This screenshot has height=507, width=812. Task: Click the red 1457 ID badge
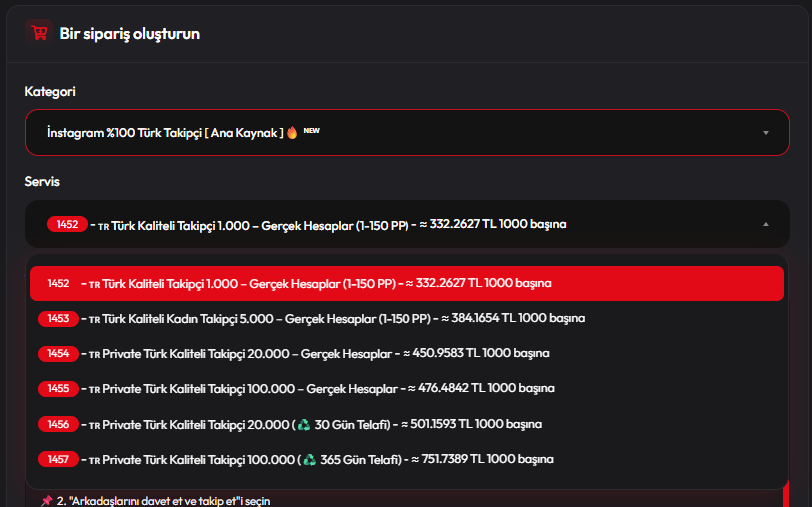pyautogui.click(x=58, y=459)
